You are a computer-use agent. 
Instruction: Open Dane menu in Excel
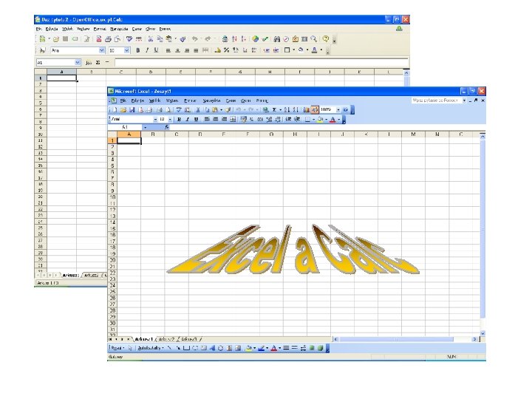tap(231, 100)
